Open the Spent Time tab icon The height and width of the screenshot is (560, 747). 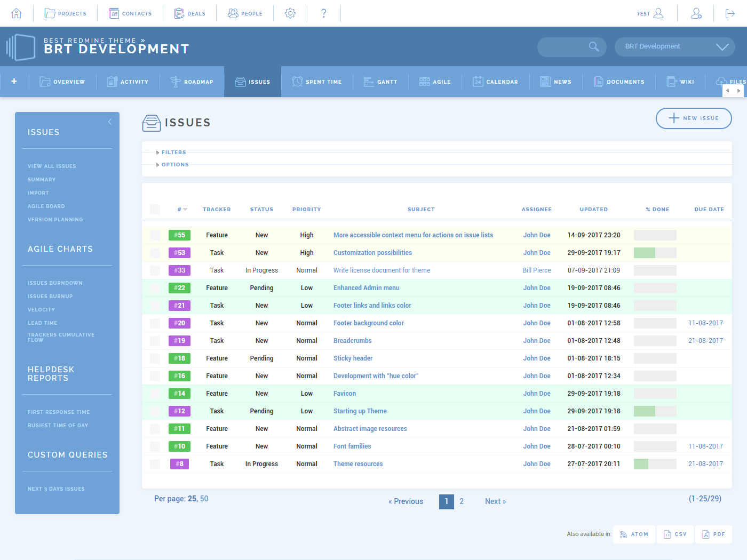297,81
